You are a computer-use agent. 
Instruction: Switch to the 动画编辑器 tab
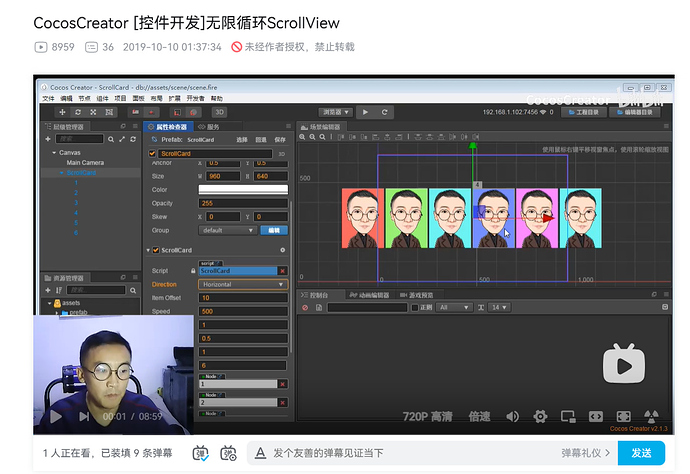pos(370,295)
